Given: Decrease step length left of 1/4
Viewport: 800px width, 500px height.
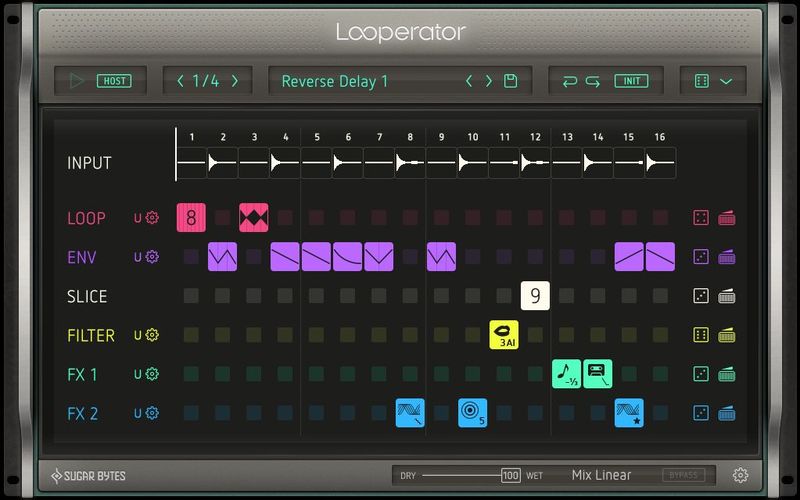Looking at the screenshot, I should coord(180,81).
